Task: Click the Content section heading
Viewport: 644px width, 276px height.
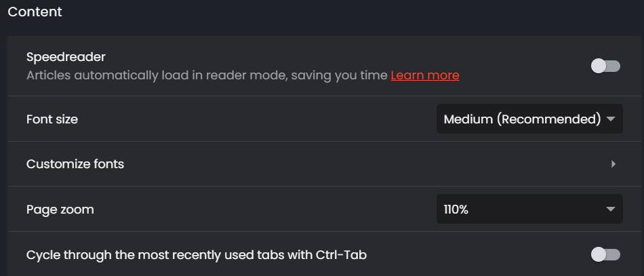Action: coord(35,12)
